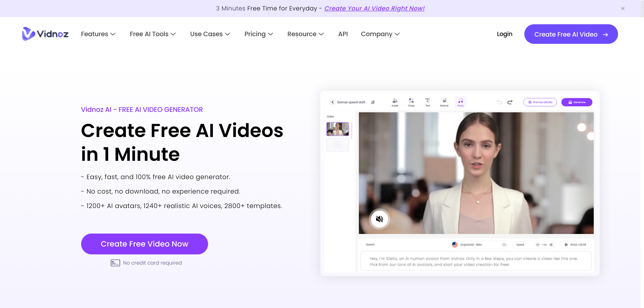Screen dimensions: 644x308
Task: Click the Vidnoz logo
Action: click(45, 34)
